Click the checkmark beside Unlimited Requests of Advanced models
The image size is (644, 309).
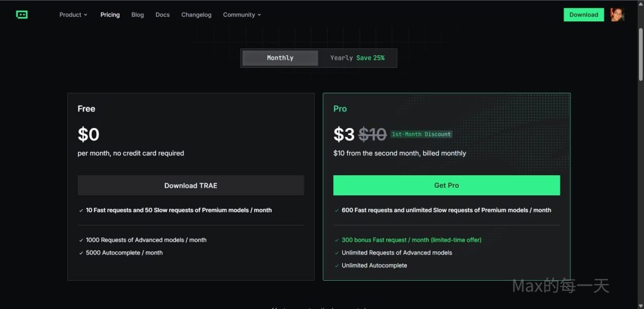coord(337,253)
